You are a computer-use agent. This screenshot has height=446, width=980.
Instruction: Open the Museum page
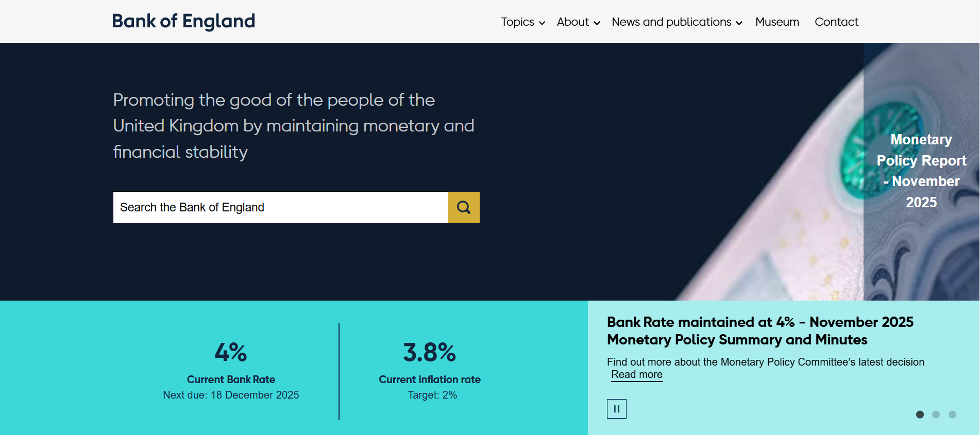[776, 22]
